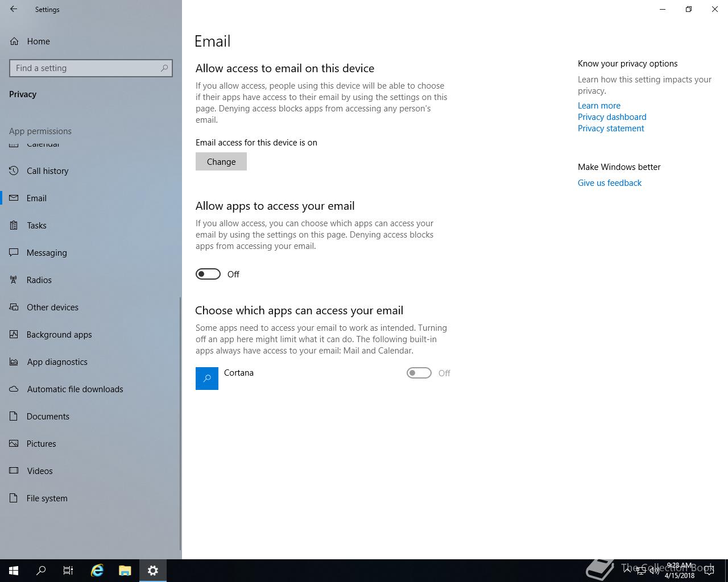This screenshot has width=728, height=582.
Task: Open the Learn more link
Action: (599, 105)
